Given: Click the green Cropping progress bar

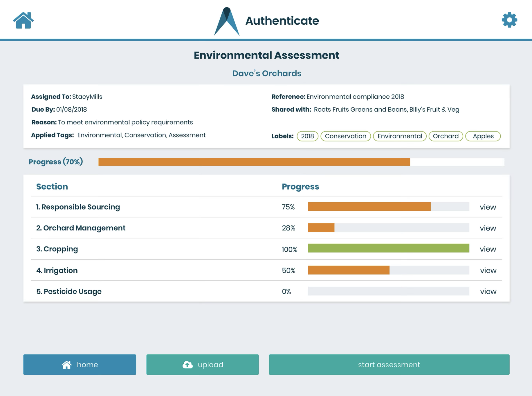Looking at the screenshot, I should click(388, 248).
